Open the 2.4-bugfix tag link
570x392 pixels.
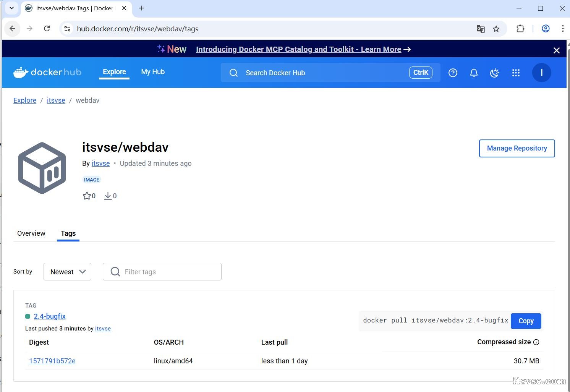pyautogui.click(x=50, y=316)
